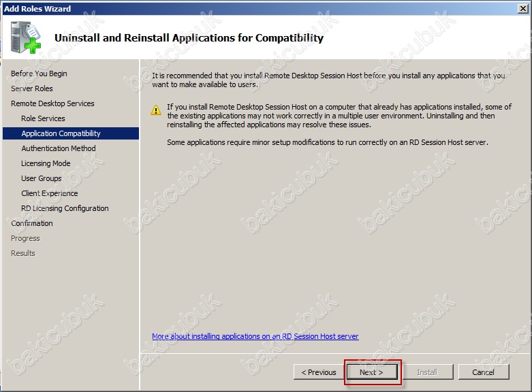This screenshot has height=392, width=532.
Task: Select the Remote Desktop Services step
Action: 52,103
